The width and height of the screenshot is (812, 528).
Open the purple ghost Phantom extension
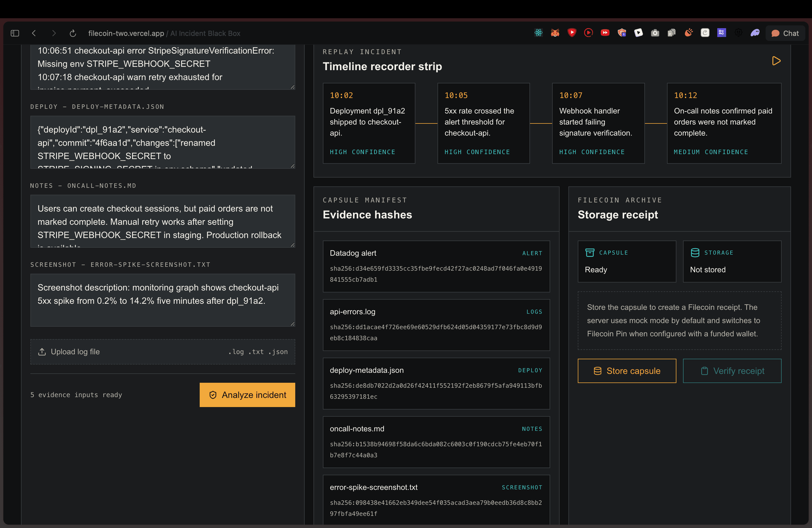pos(755,33)
